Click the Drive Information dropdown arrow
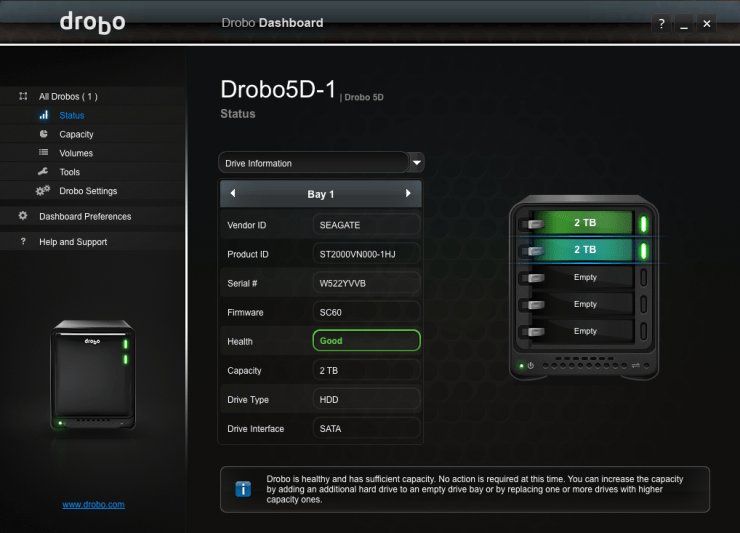The width and height of the screenshot is (740, 533). (x=417, y=163)
